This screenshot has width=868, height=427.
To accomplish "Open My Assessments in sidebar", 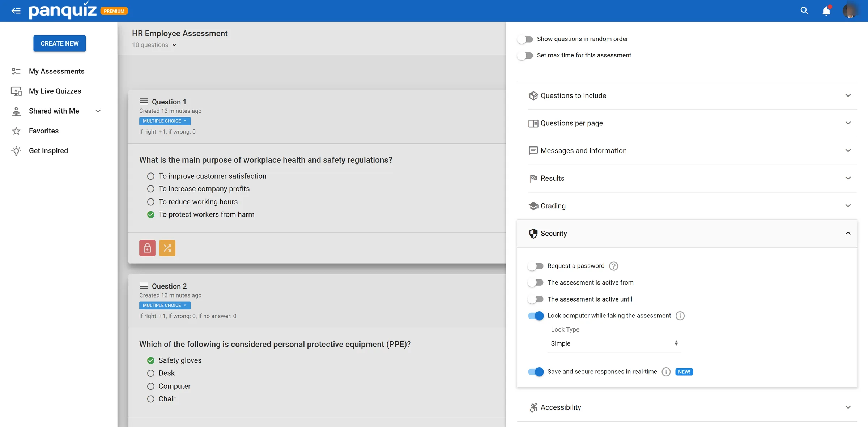I will click(56, 71).
